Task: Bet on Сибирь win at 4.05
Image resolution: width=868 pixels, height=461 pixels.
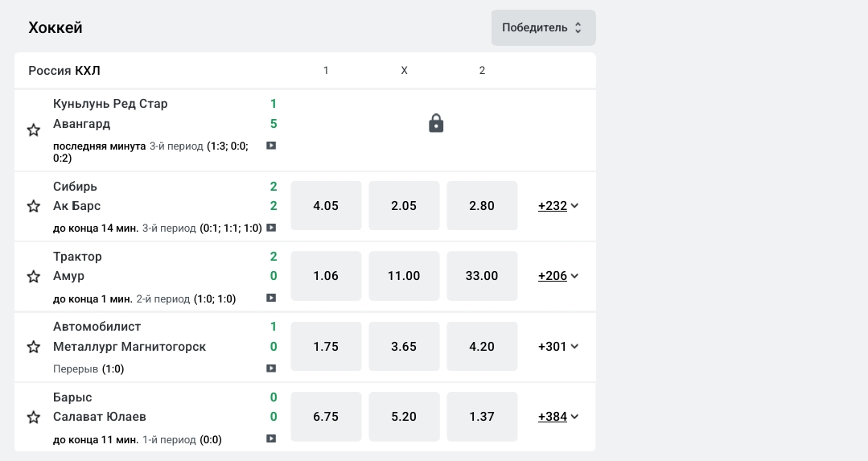Action: [326, 206]
